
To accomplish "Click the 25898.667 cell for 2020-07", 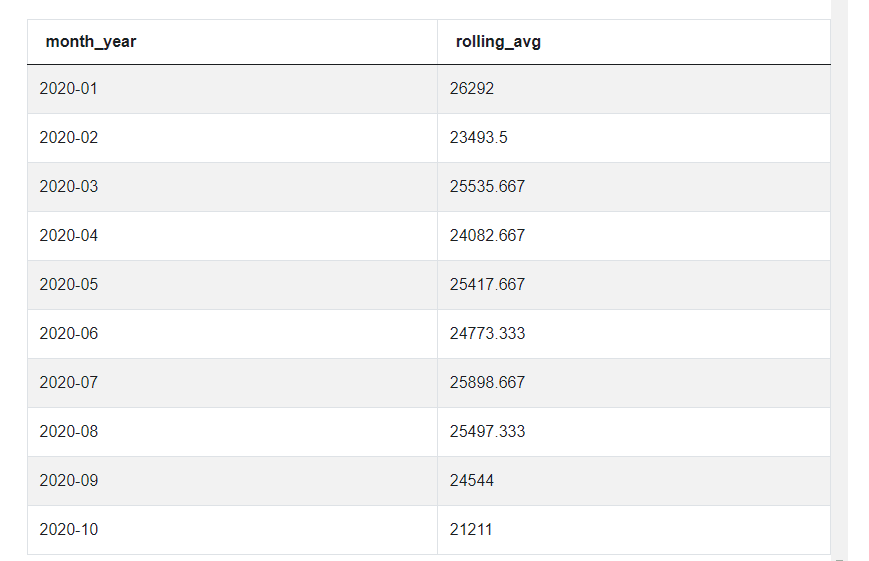I will tap(487, 382).
